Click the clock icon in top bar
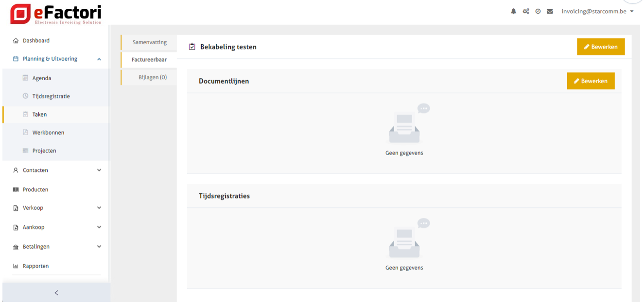This screenshot has width=644, height=306. point(538,11)
